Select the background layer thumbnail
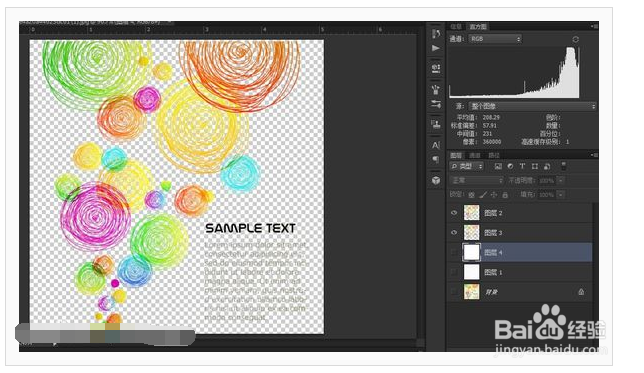Viewport: 644px width, 373px height. tap(472, 292)
